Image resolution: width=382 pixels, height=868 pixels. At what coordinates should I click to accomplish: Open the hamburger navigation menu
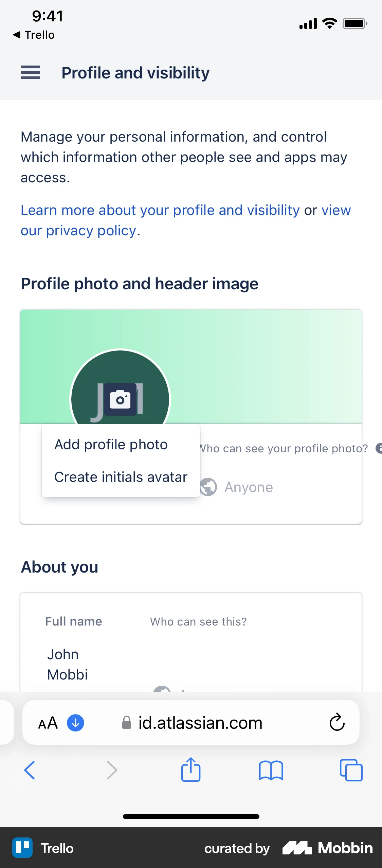pyautogui.click(x=31, y=73)
